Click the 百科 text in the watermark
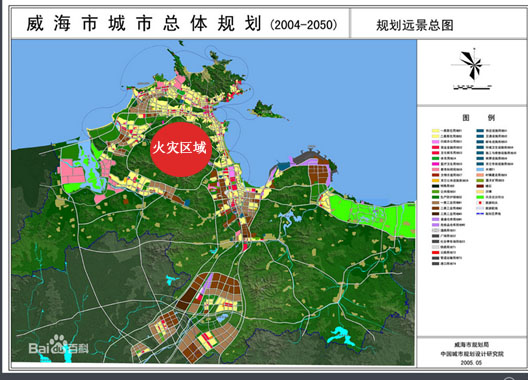 coord(78,348)
